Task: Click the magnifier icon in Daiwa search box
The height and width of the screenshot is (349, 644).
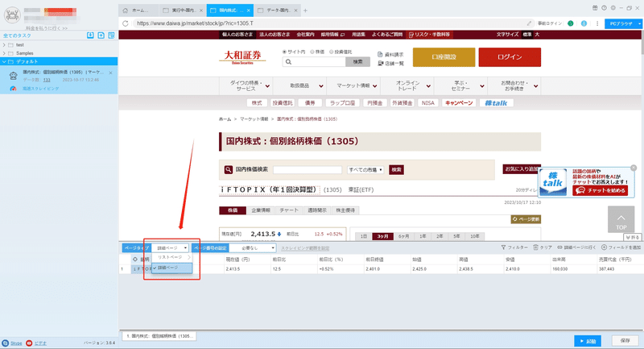Action: pyautogui.click(x=289, y=62)
